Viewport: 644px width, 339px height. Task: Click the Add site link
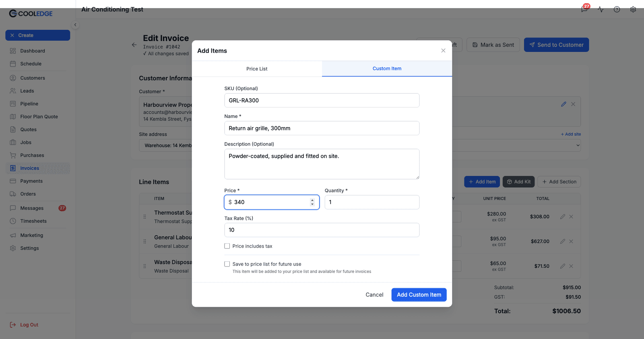click(x=571, y=134)
